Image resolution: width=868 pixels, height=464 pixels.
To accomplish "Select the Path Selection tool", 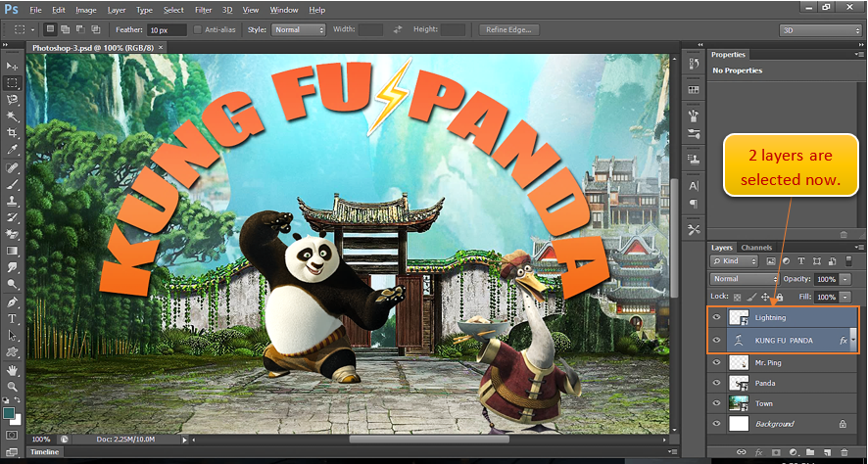I will 12,336.
